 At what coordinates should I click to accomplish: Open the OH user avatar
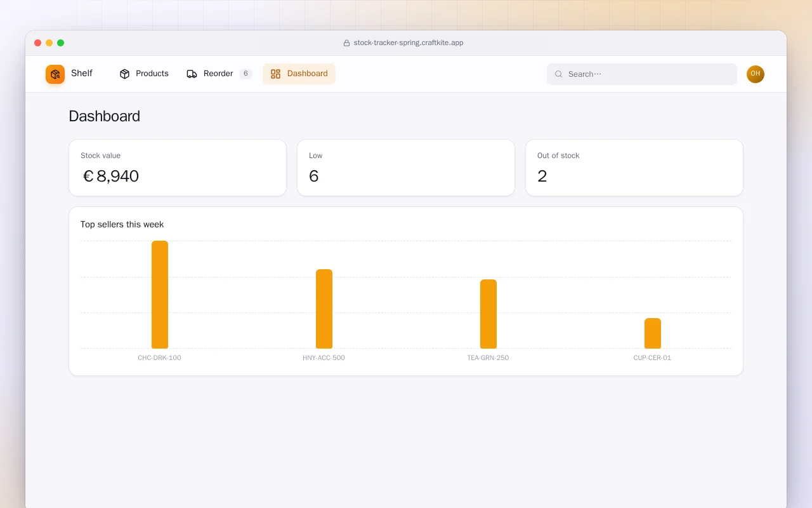756,74
